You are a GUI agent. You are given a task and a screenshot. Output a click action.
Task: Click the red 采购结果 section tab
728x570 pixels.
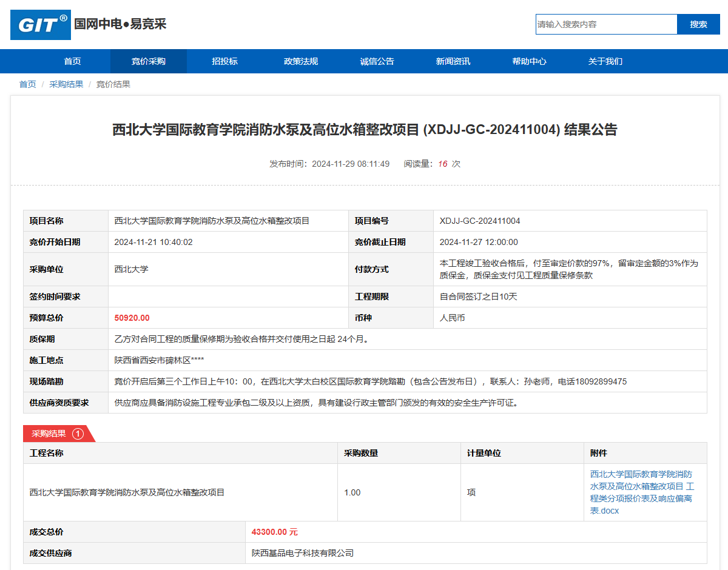point(49,434)
